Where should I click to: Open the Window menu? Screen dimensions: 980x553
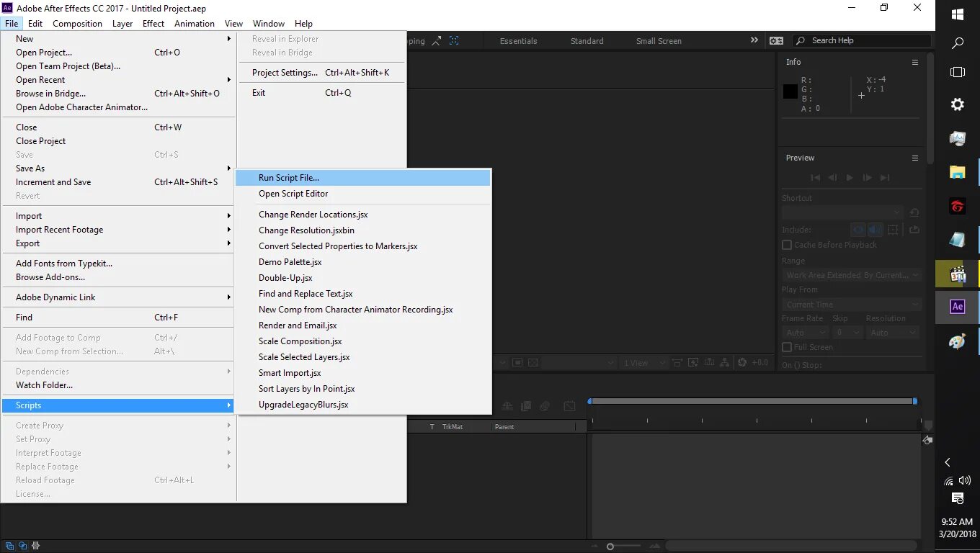point(268,24)
